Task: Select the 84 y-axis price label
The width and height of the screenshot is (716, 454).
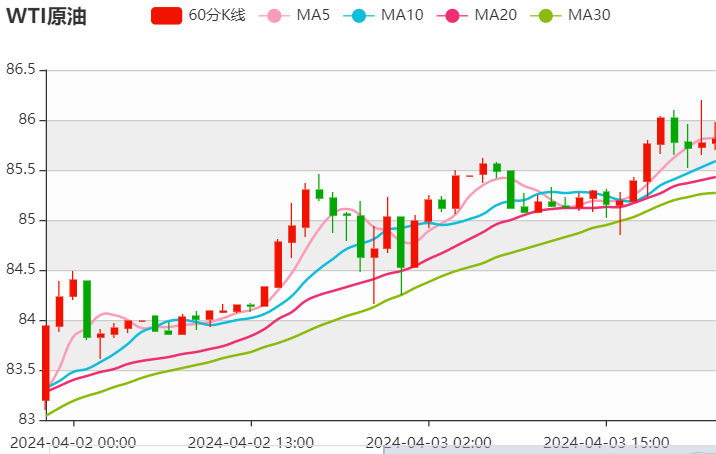Action: tap(26, 319)
